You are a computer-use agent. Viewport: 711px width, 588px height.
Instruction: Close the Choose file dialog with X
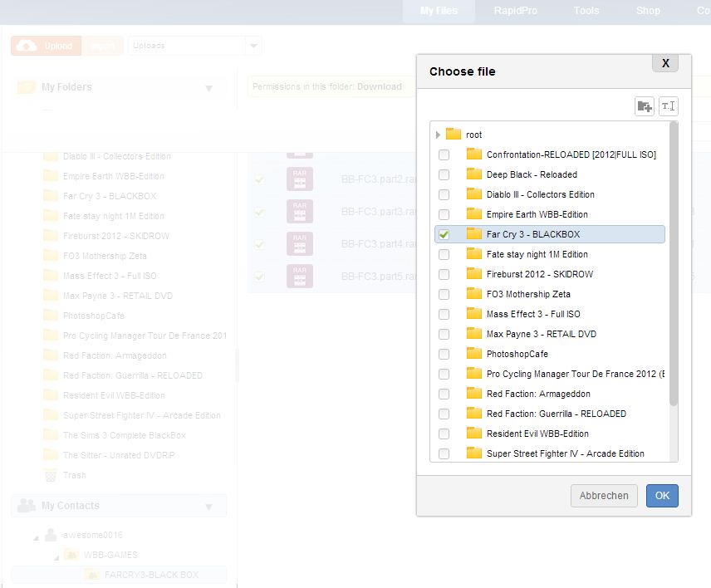664,63
